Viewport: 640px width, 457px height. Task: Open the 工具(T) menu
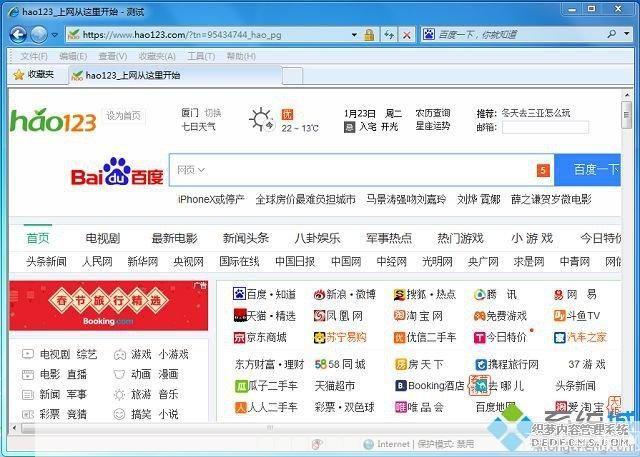(x=201, y=56)
